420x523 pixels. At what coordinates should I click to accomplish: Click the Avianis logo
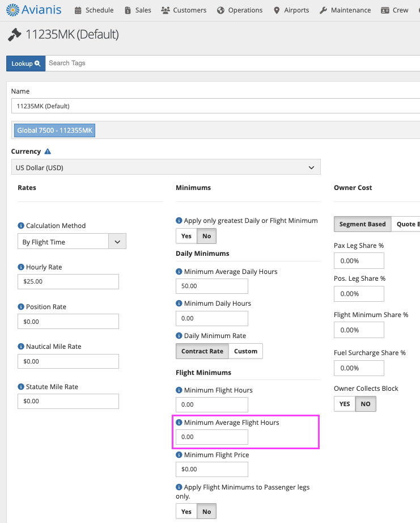coord(34,10)
